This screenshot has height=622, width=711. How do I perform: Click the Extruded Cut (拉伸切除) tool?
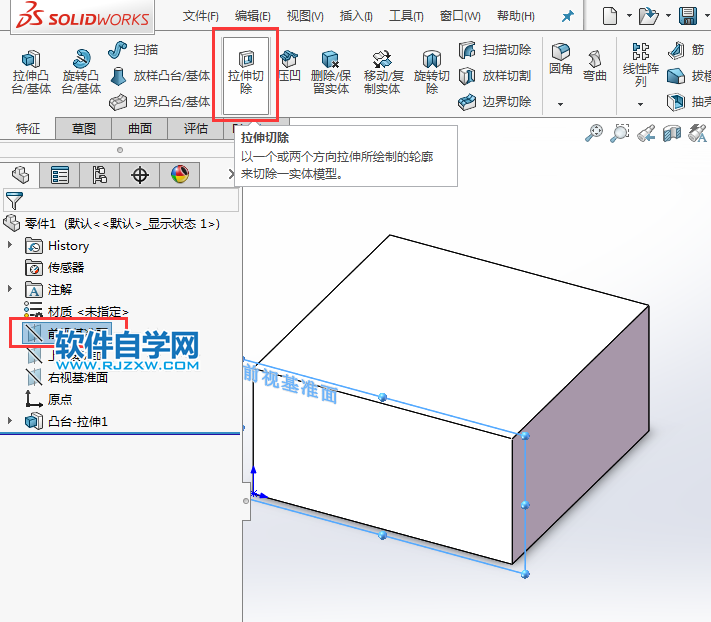click(246, 75)
